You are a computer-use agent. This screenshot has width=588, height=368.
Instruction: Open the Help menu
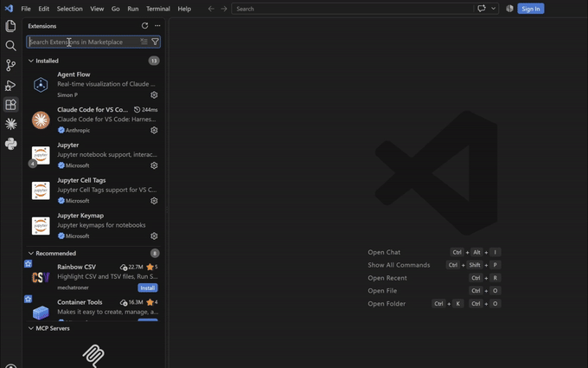[x=184, y=9]
